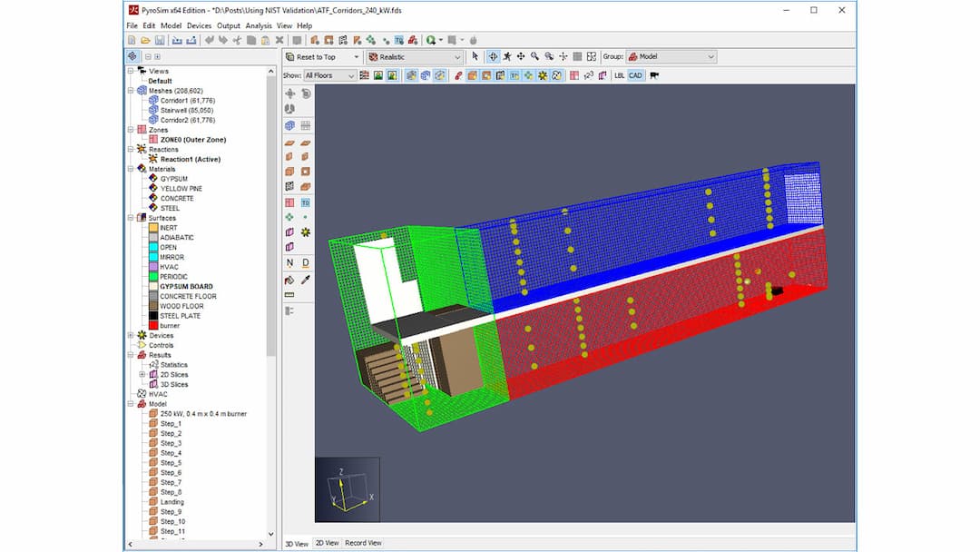Collapse the Surfaces tree node
This screenshot has height=552, width=980.
pos(132,218)
